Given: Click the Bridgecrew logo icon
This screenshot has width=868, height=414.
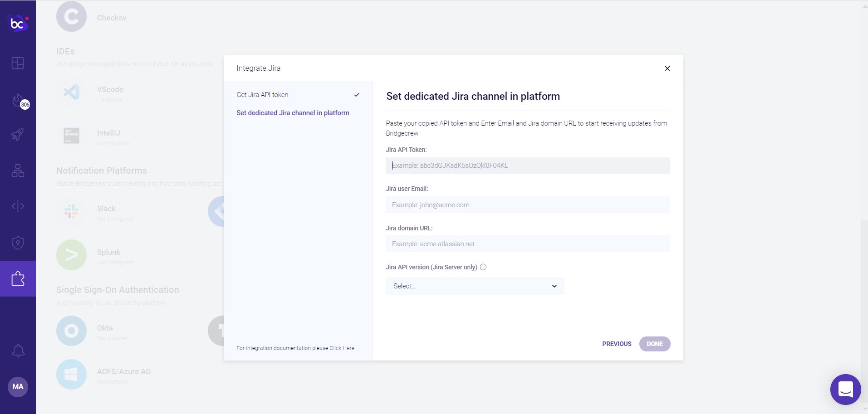Looking at the screenshot, I should point(18,23).
